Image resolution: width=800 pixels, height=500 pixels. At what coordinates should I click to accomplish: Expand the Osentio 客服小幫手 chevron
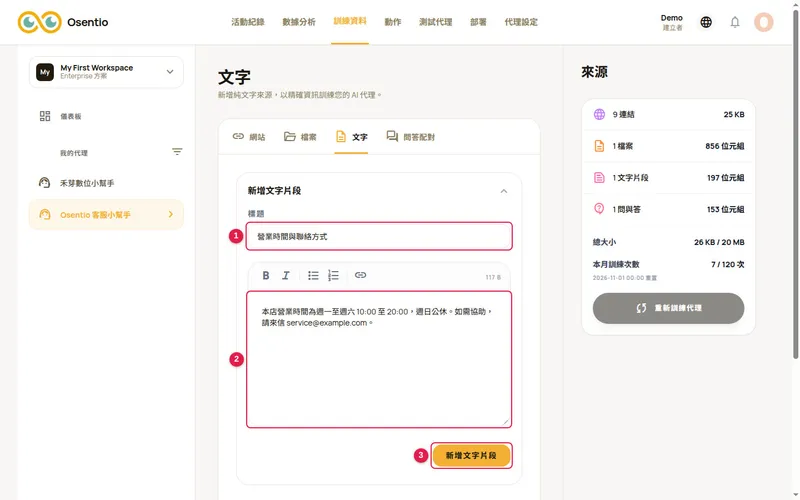[x=170, y=214]
